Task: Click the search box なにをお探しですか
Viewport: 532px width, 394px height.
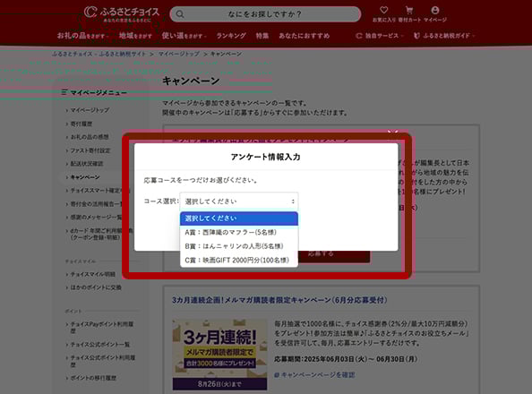Action: click(x=265, y=14)
